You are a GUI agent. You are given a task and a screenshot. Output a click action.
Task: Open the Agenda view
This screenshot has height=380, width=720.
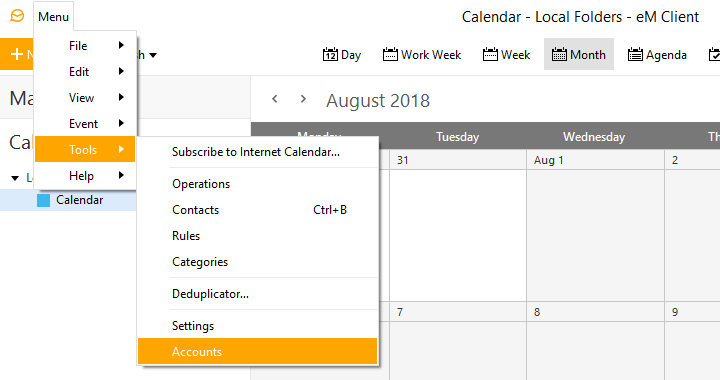657,55
